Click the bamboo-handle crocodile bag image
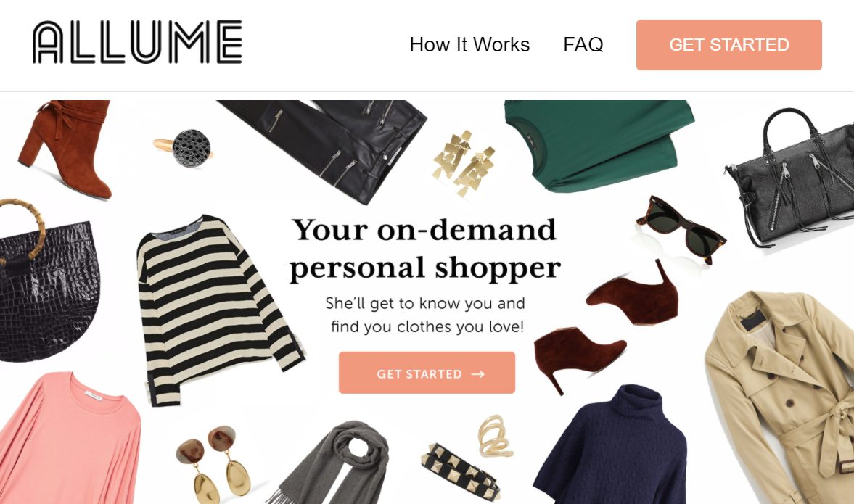This screenshot has width=854, height=504. click(48, 281)
